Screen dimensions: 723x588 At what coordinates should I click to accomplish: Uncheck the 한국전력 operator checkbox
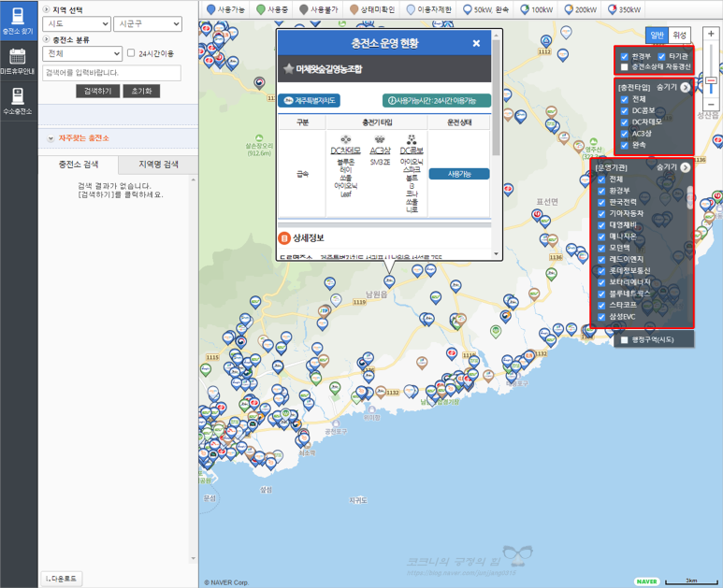pyautogui.click(x=602, y=202)
